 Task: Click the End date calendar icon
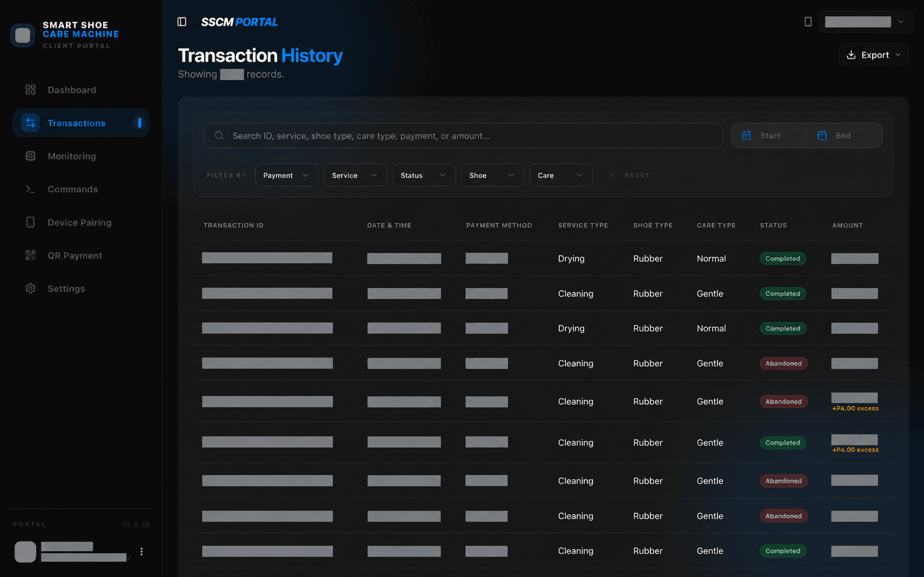coord(822,136)
